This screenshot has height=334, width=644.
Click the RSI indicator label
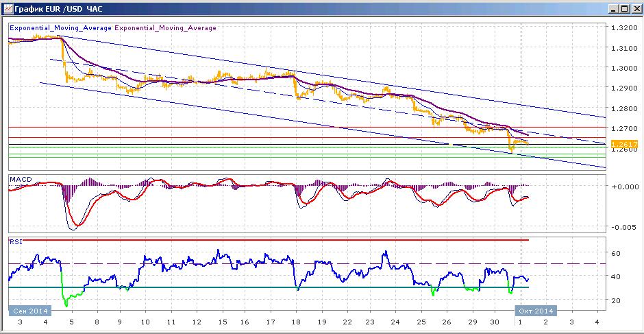click(15, 242)
